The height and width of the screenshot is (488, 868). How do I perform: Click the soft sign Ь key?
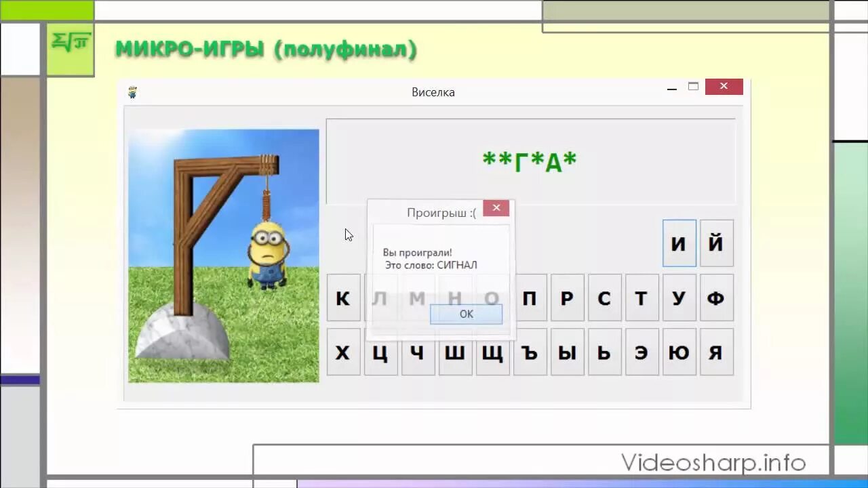coord(605,352)
